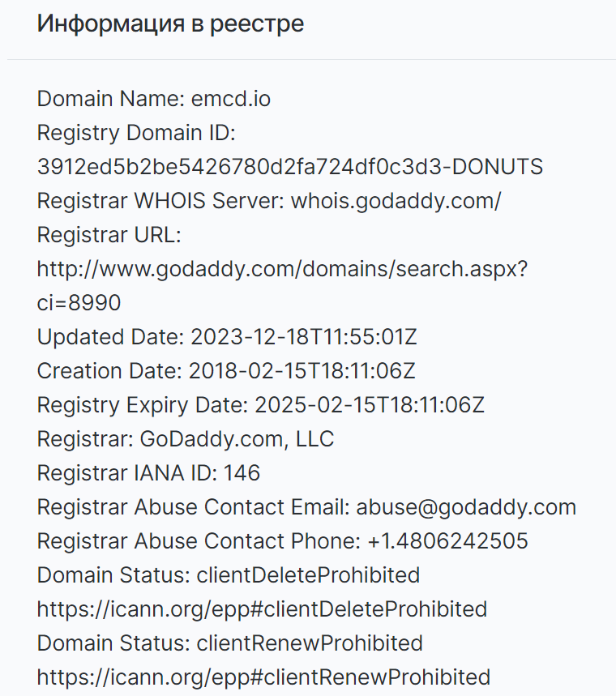Viewport: 616px width, 696px height.
Task: Click the Registrar URL label
Action: [109, 235]
